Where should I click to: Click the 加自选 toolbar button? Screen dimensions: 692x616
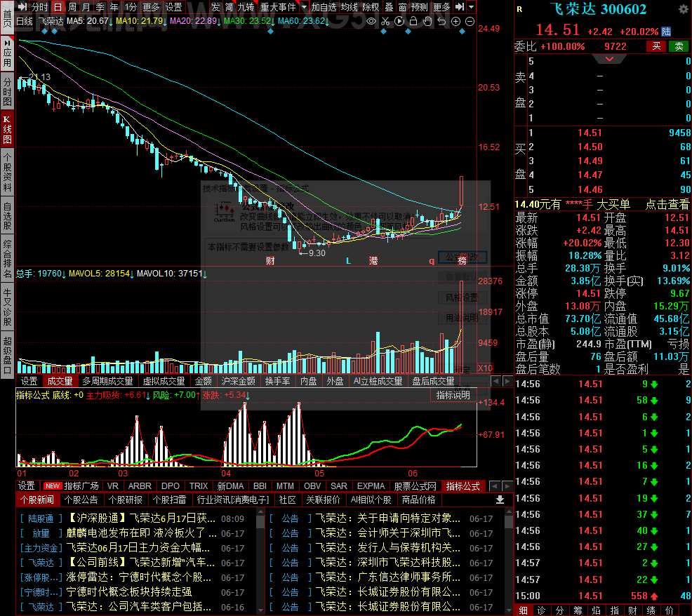[324, 7]
